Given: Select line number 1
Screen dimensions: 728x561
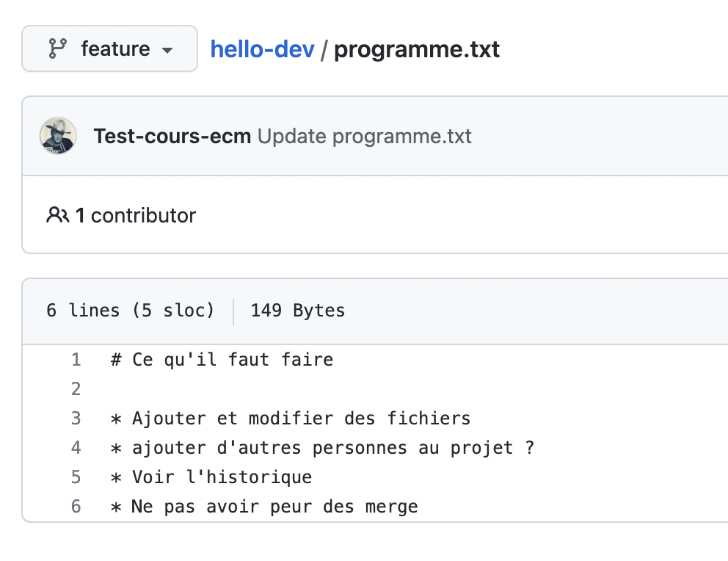Looking at the screenshot, I should [76, 360].
